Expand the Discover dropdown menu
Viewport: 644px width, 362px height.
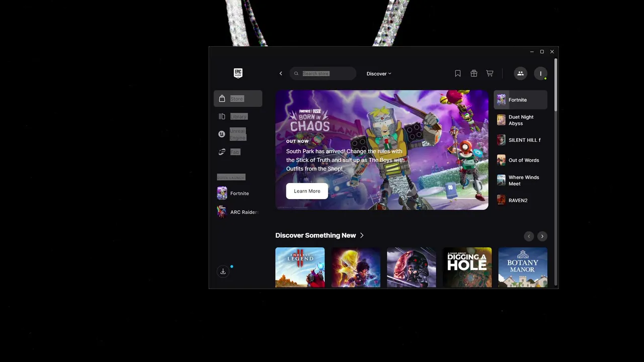pyautogui.click(x=379, y=73)
